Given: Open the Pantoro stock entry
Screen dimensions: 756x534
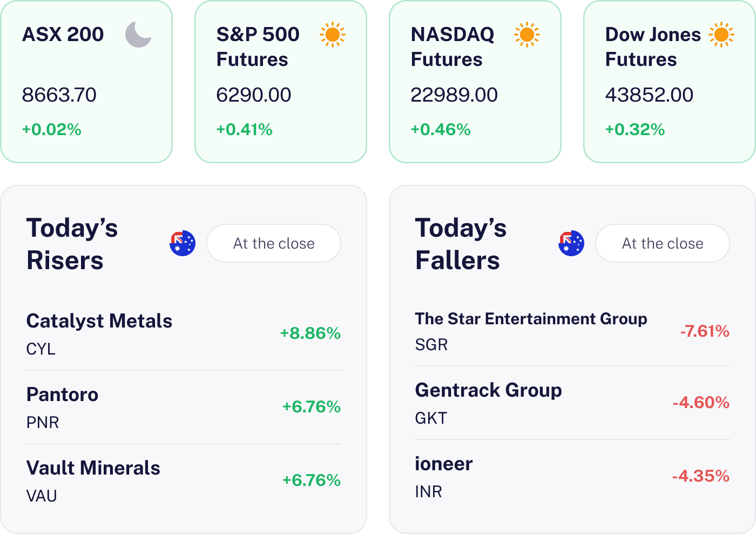Looking at the screenshot, I should click(63, 395).
